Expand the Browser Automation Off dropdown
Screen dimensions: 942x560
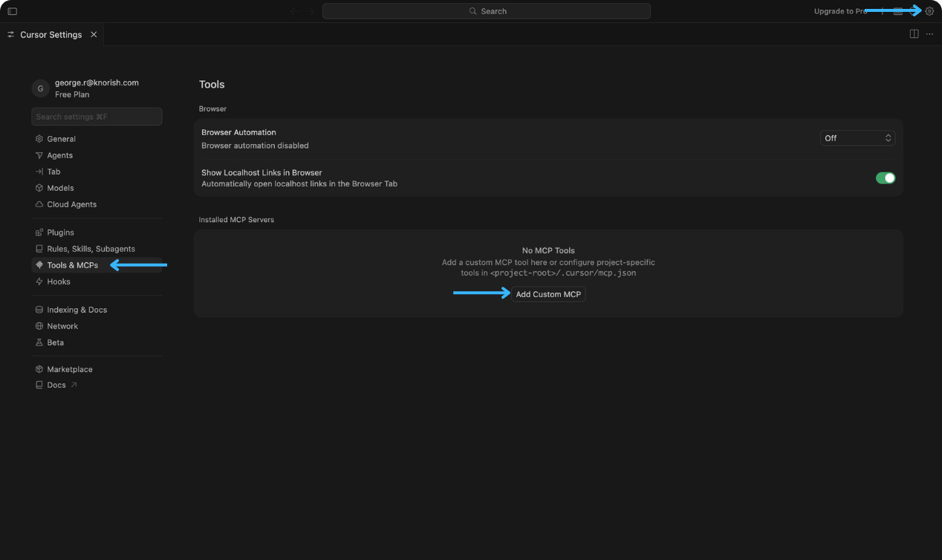(x=857, y=138)
